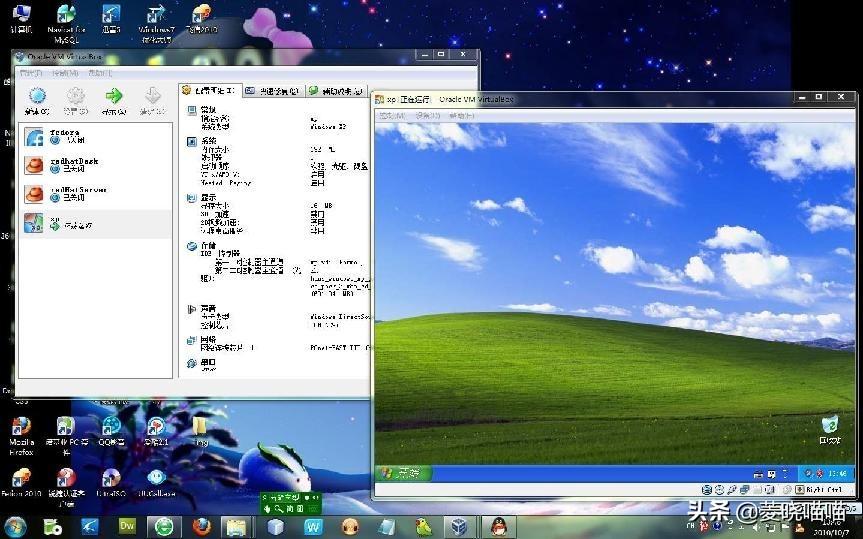Open the Computer desktop icon

[x=21, y=18]
